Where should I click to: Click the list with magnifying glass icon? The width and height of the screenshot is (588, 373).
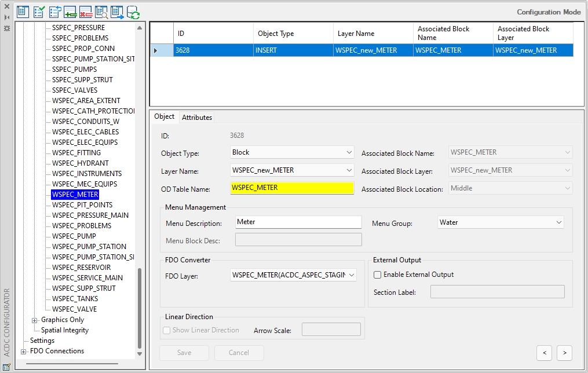pos(101,12)
